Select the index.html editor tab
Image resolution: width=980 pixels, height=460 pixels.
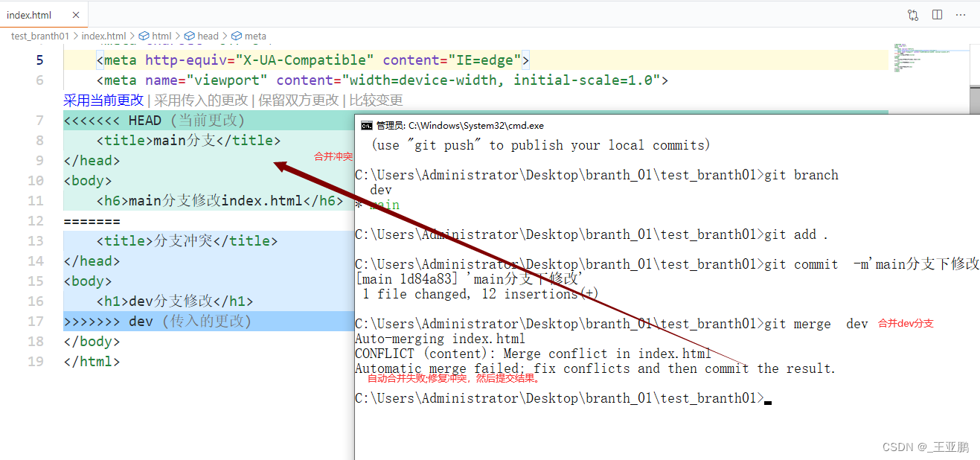coord(44,15)
